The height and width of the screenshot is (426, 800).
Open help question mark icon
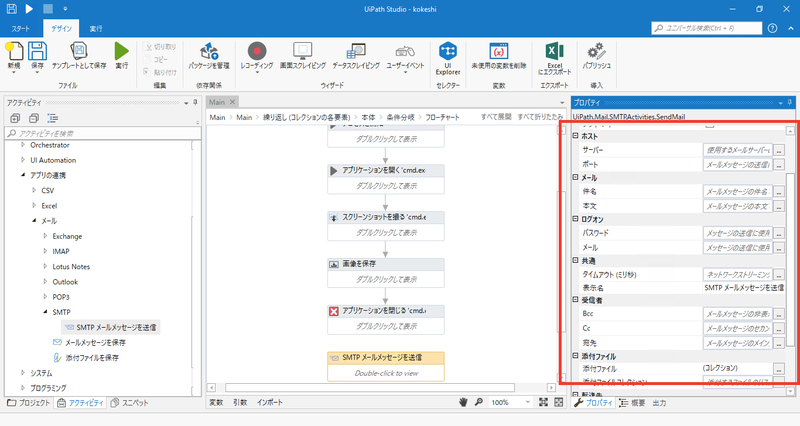[772, 28]
